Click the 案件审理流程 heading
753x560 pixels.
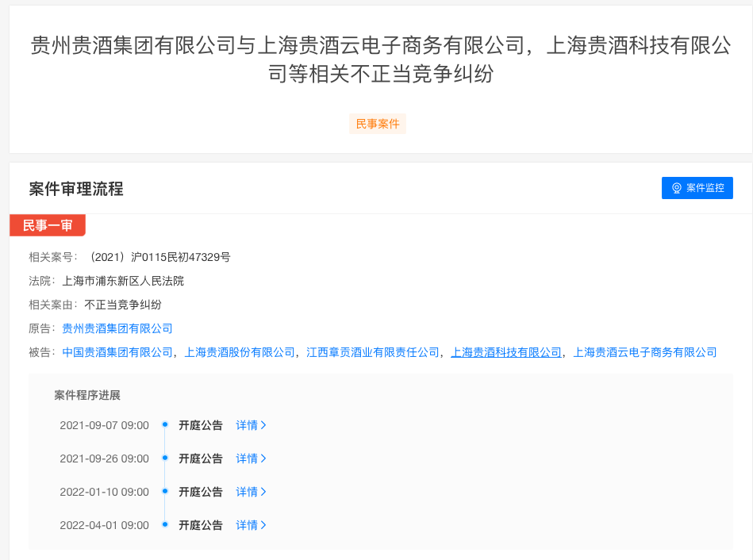point(76,189)
